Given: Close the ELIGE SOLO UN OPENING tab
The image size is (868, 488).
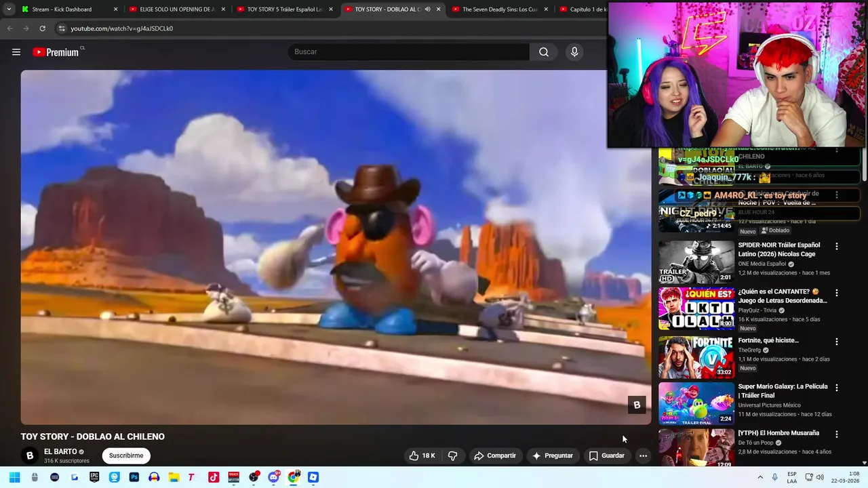Looking at the screenshot, I should pyautogui.click(x=223, y=9).
